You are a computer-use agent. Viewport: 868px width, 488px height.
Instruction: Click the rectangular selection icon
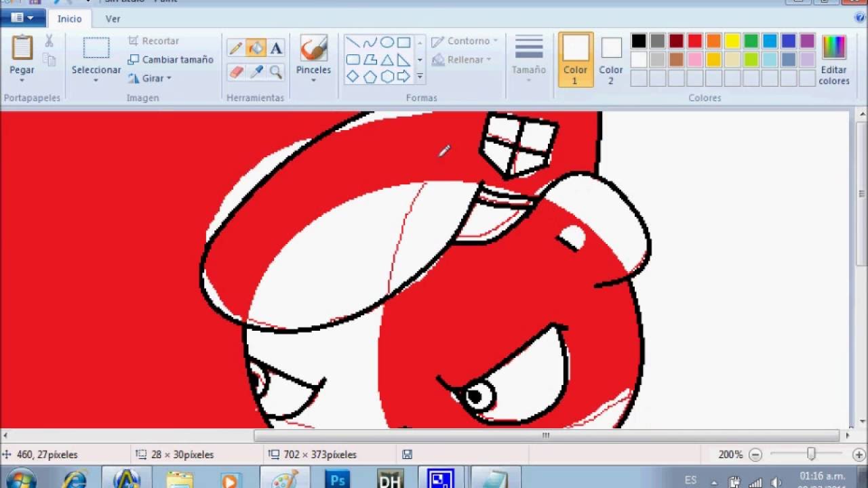[96, 48]
